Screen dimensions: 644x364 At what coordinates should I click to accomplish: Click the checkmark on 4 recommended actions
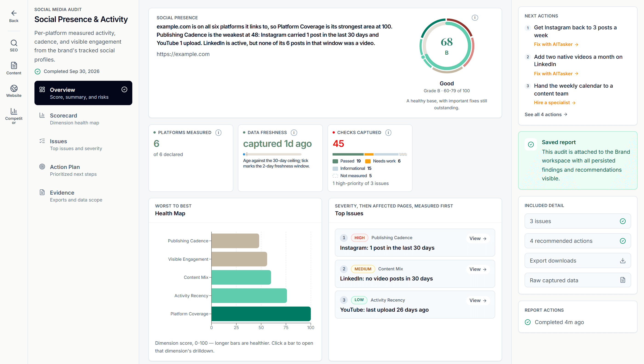(x=622, y=241)
